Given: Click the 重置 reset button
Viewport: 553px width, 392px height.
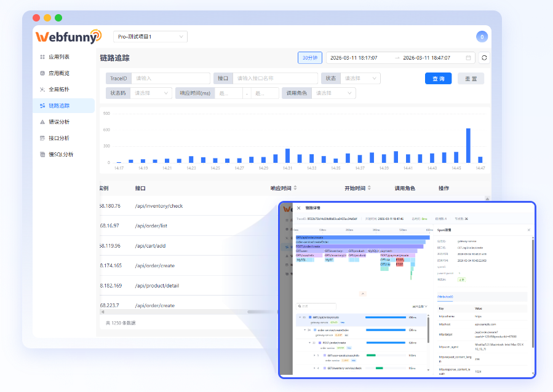Looking at the screenshot, I should point(471,79).
